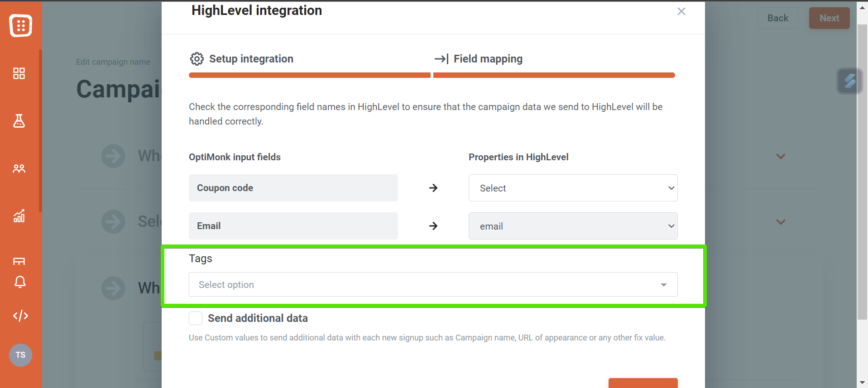Click the 'Use Custom values' helper text
Viewport: 868px width, 388px height.
[x=427, y=338]
